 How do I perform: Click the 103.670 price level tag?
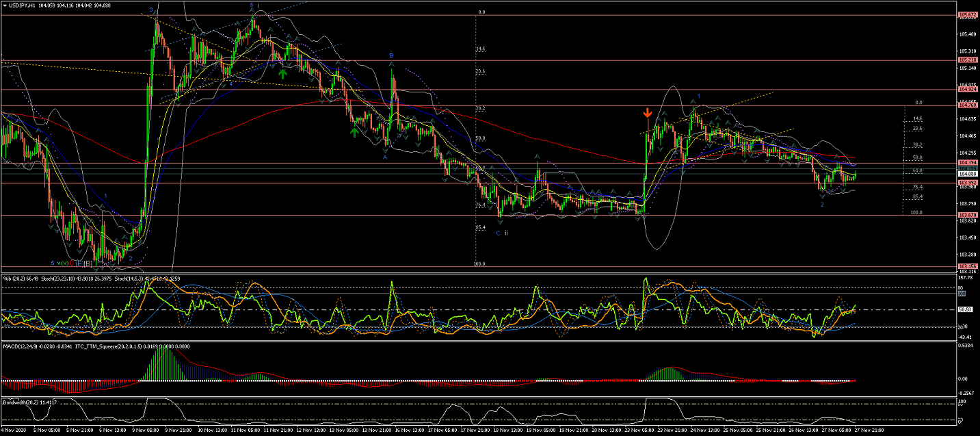[x=967, y=215]
